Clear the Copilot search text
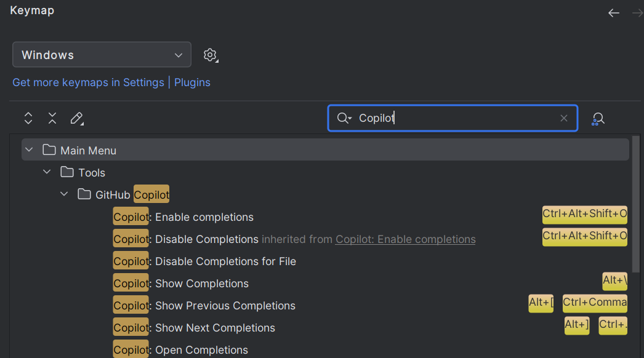Screen dimensions: 644x358 pos(564,118)
